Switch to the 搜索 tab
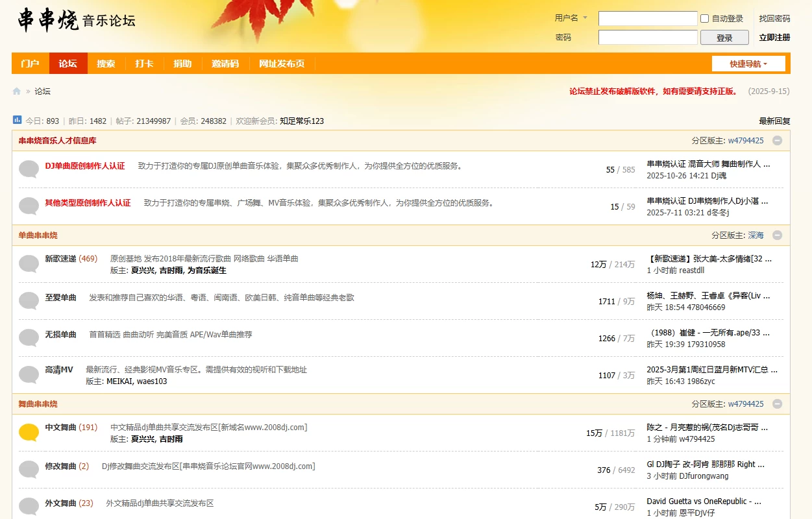This screenshot has width=812, height=519. pyautogui.click(x=106, y=63)
